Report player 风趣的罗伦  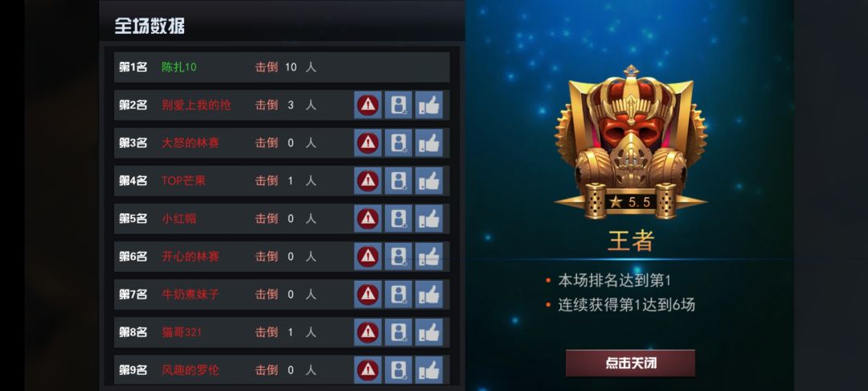click(x=367, y=370)
